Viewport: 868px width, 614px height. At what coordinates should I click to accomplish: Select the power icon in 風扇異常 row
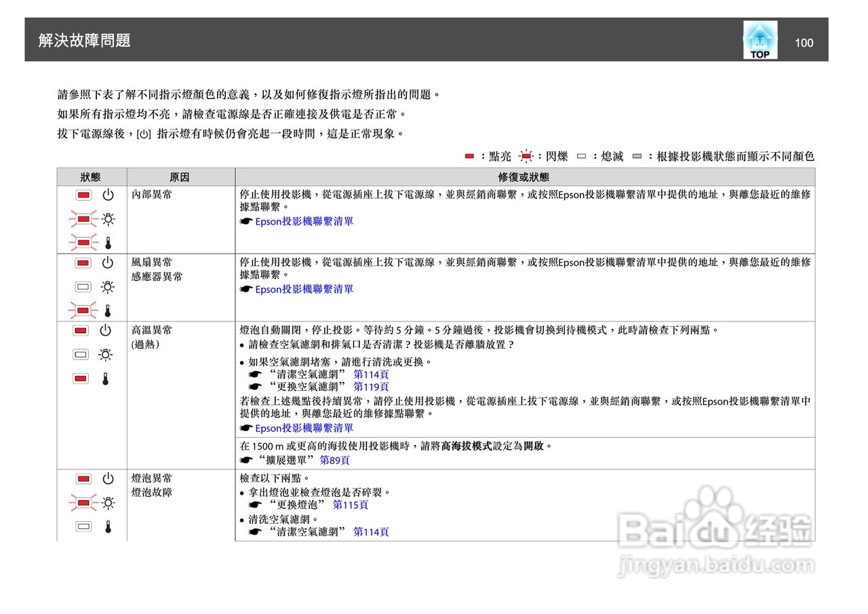click(108, 263)
